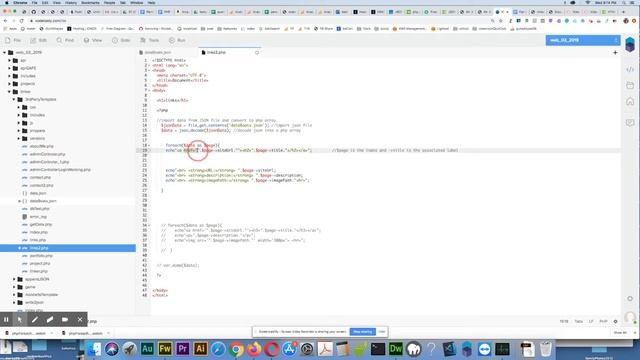
Task: Close the recorder annotation toolbar
Action: tap(80, 320)
